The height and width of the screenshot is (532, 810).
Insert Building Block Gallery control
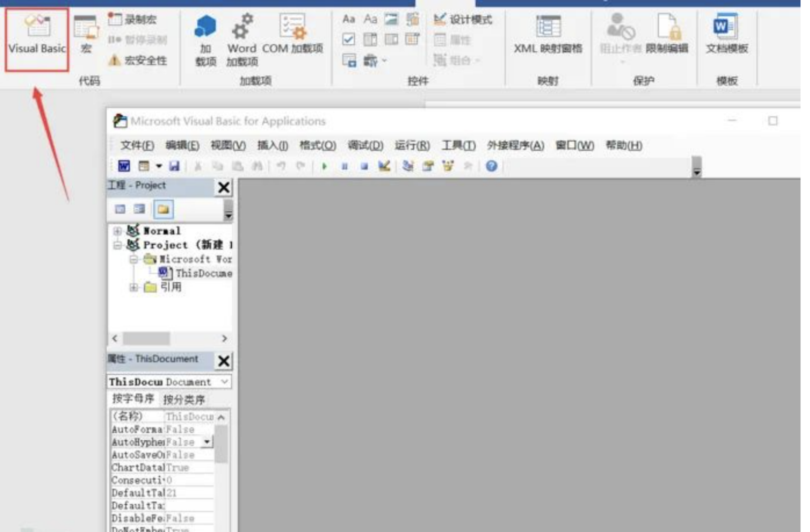[x=413, y=19]
